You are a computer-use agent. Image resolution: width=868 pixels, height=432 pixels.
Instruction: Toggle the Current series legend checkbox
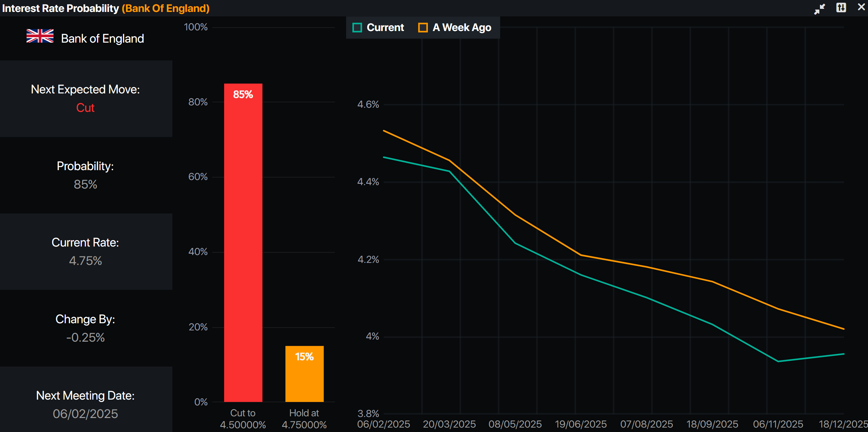(x=357, y=28)
